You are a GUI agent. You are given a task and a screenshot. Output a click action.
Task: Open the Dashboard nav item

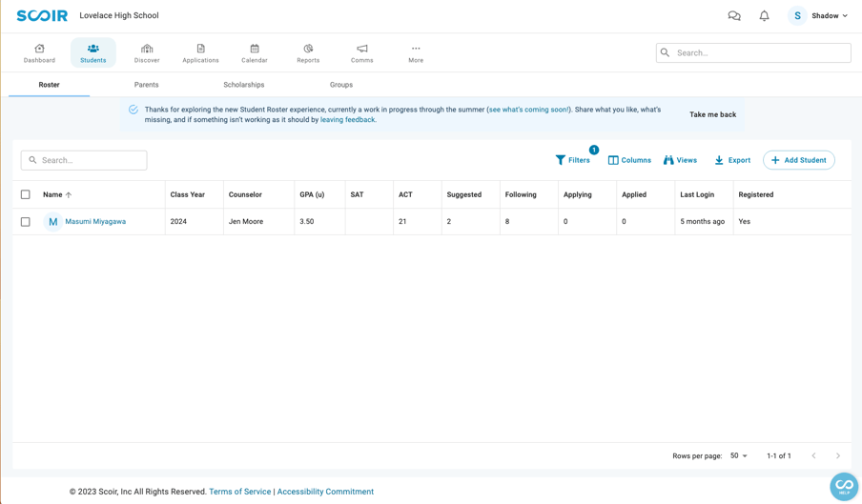point(39,53)
